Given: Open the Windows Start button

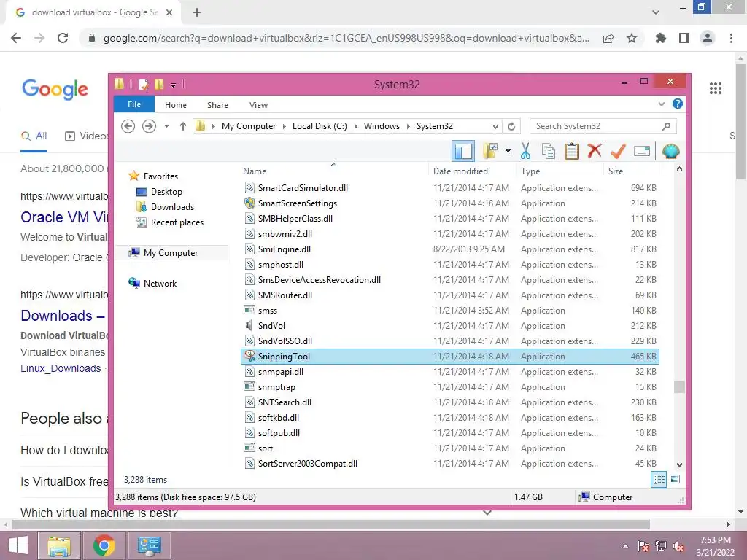Looking at the screenshot, I should [x=18, y=545].
